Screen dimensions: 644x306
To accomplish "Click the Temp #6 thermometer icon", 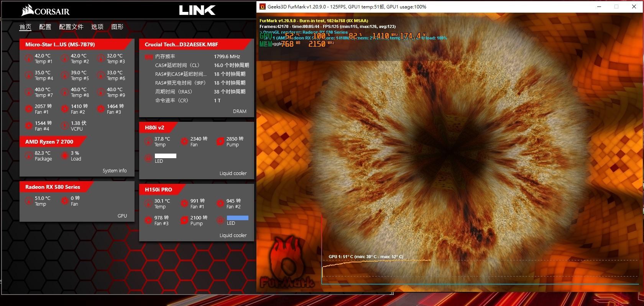I will (100, 75).
